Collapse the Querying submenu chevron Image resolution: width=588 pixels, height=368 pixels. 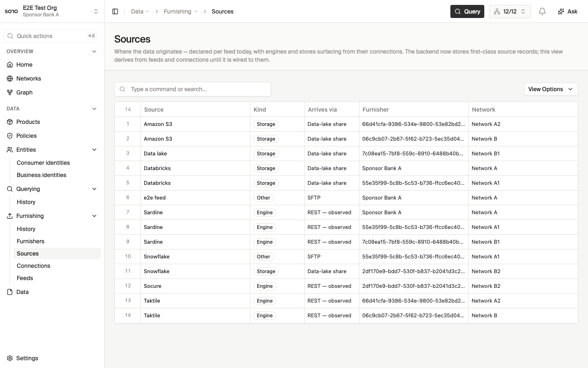coord(94,189)
